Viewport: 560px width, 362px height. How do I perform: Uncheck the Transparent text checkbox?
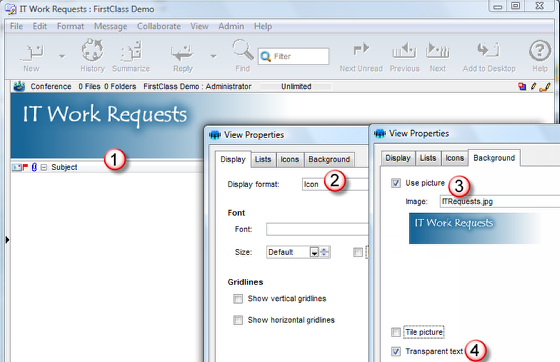tap(396, 351)
